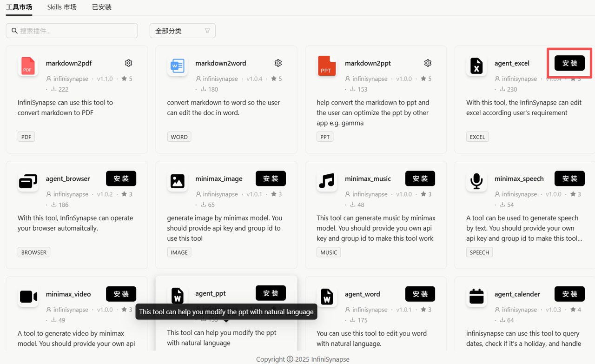This screenshot has width=595, height=364.
Task: Click download icon on minimax_music card
Action: point(353,205)
